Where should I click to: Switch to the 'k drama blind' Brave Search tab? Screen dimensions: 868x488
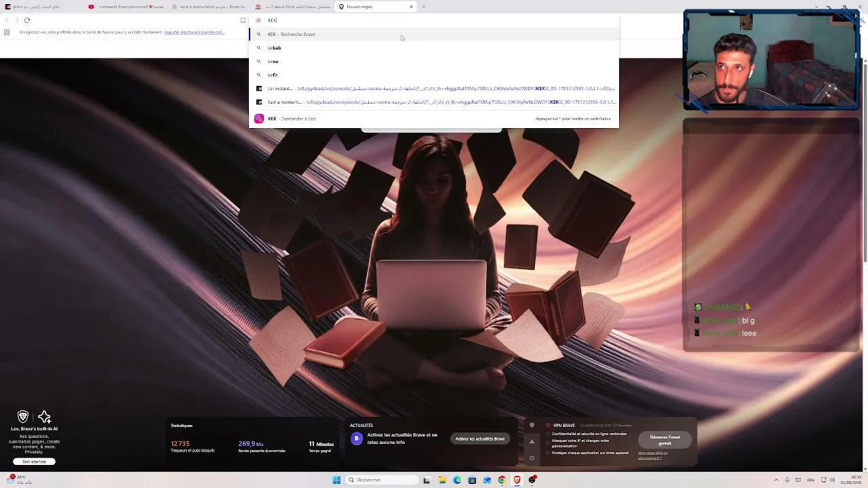click(x=208, y=7)
